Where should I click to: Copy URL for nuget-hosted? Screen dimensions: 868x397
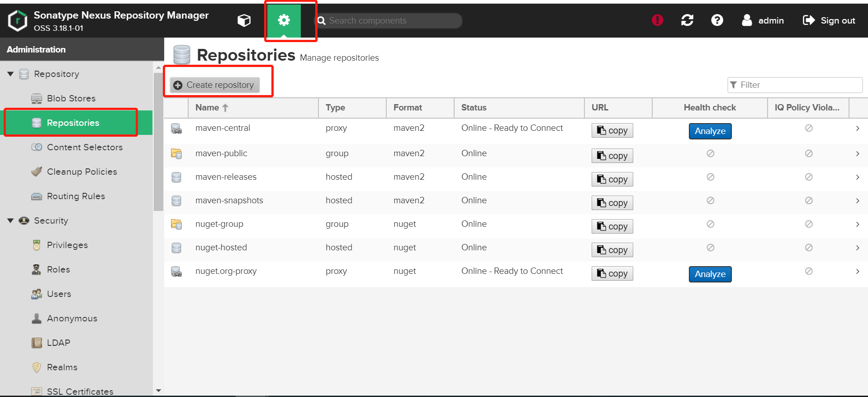(612, 250)
